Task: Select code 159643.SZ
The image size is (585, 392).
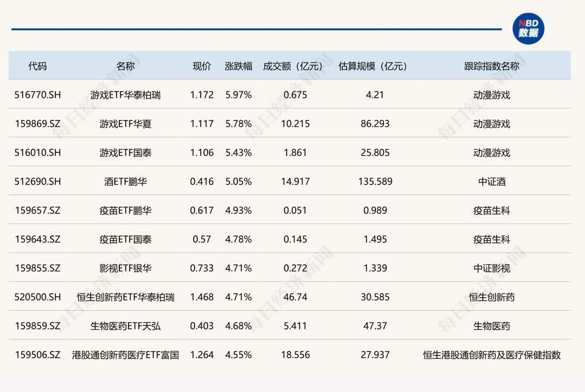Action: (x=38, y=239)
